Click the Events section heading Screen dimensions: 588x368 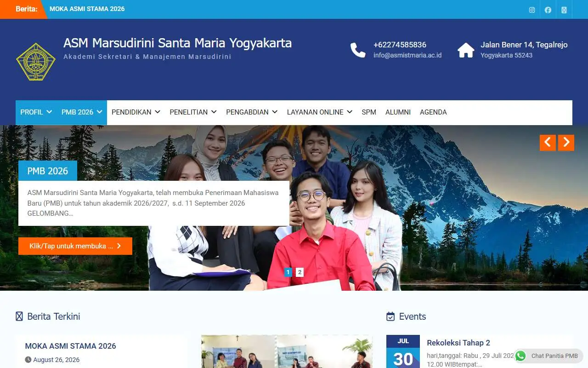(x=413, y=316)
